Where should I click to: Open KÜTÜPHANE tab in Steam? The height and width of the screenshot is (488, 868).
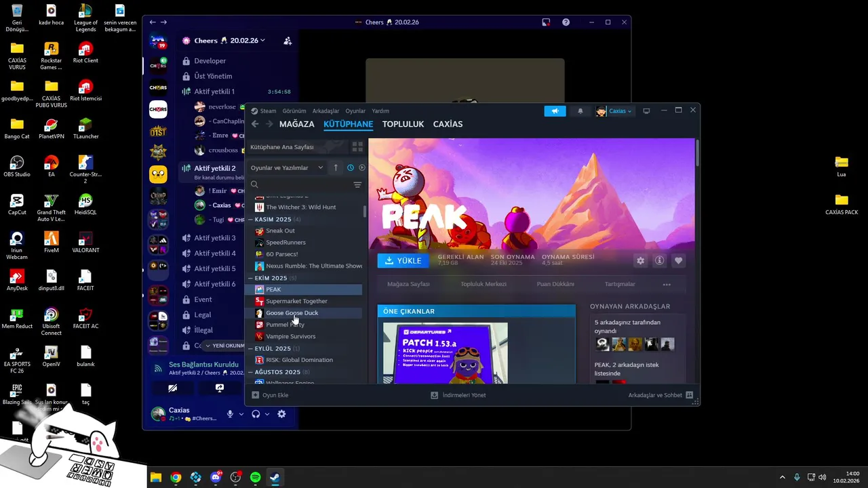pos(349,124)
